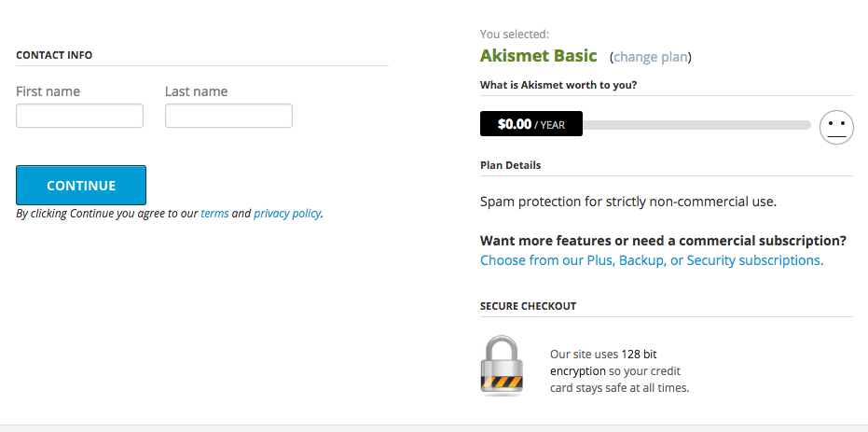Click the blue CONTINUE button
Viewport: 868px width, 432px height.
pyautogui.click(x=81, y=185)
